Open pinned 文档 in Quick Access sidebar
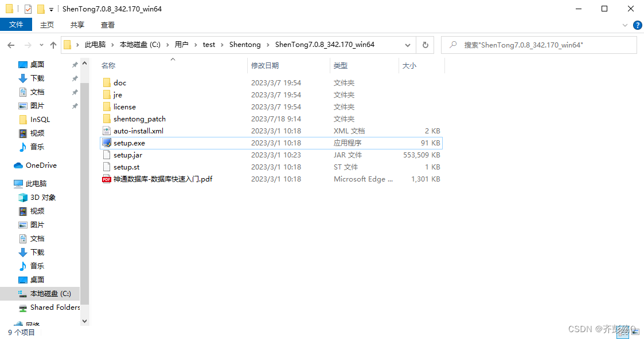The height and width of the screenshot is (339, 644). pos(37,92)
